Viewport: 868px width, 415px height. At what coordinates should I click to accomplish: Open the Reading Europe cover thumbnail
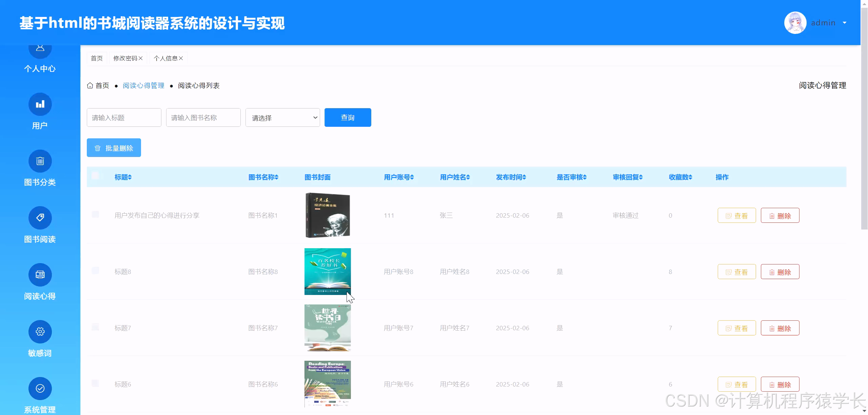pyautogui.click(x=328, y=384)
